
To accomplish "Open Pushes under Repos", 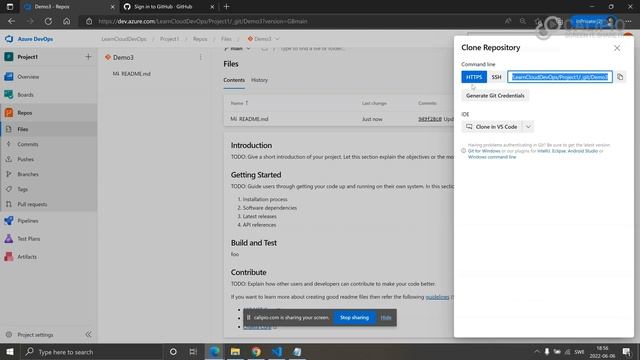I will click(48, 159).
